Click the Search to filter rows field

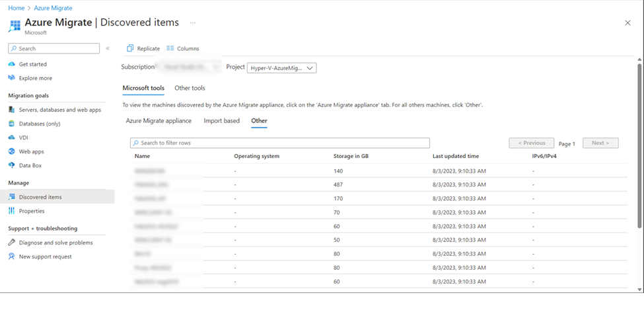279,143
